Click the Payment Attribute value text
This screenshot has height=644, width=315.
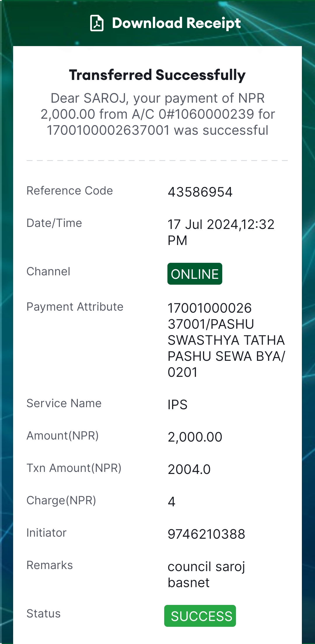[226, 340]
